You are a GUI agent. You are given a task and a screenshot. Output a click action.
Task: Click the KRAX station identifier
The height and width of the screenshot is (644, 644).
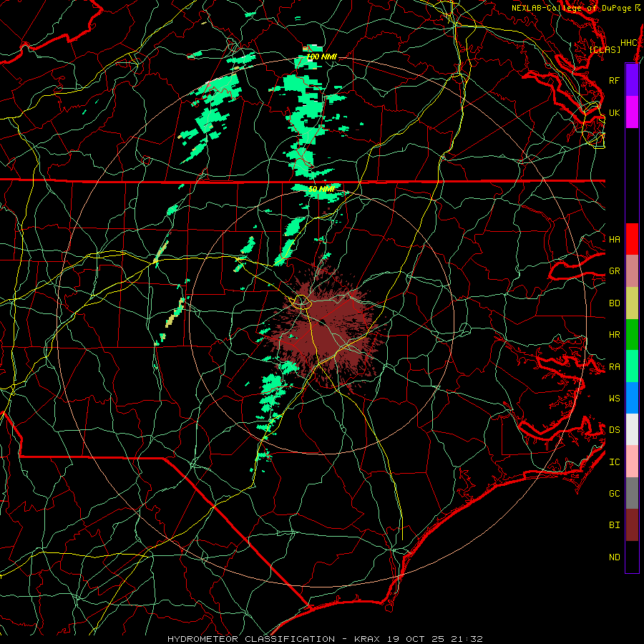[x=367, y=639]
